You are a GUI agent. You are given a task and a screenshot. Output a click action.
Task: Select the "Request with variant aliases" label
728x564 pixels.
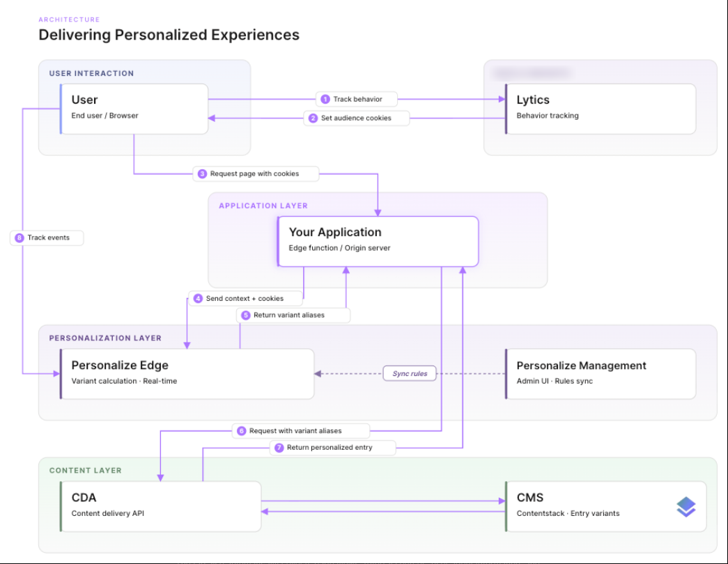tap(301, 431)
